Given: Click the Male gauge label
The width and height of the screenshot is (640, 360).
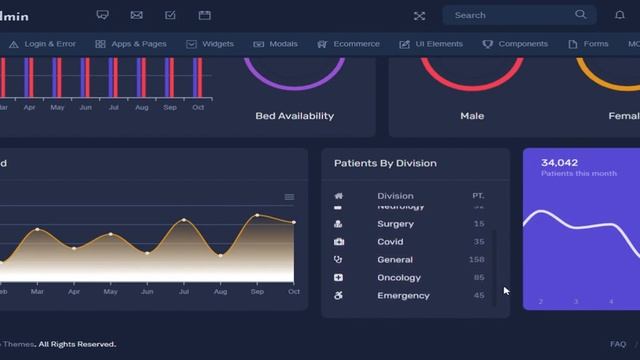Looking at the screenshot, I should click(x=472, y=116).
